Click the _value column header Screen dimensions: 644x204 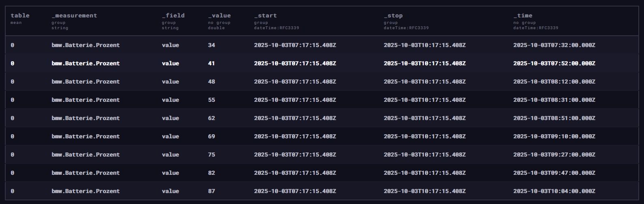[x=219, y=16]
